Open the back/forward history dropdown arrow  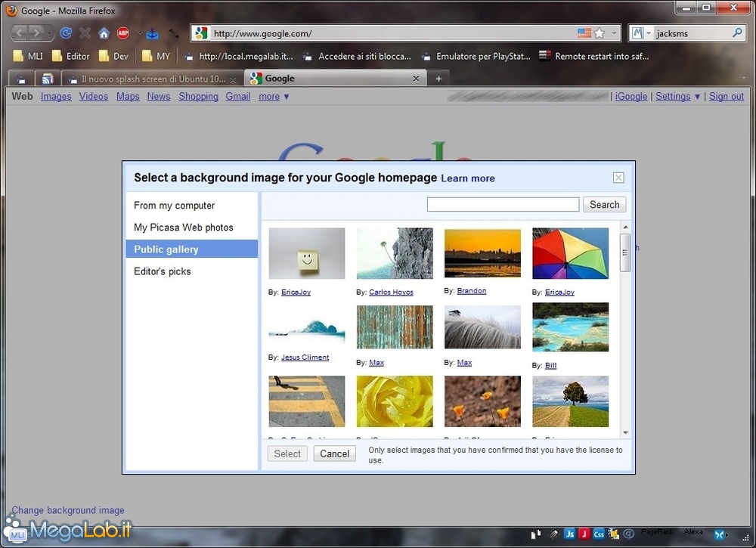[x=49, y=33]
